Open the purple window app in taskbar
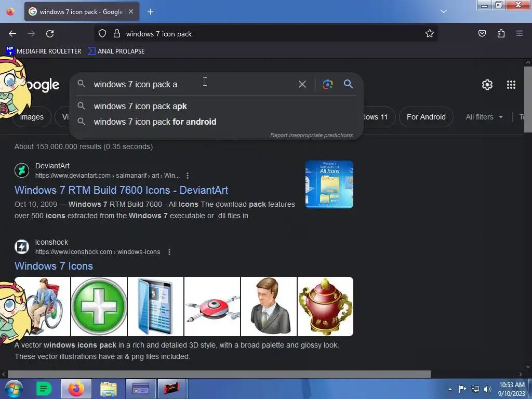Screen dimensions: 532x399 [x=140, y=389]
